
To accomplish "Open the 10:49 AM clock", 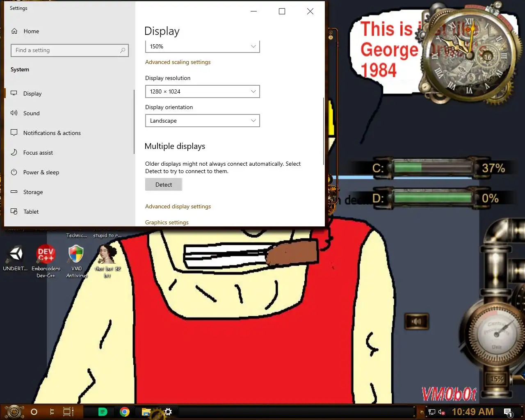I will [472, 412].
